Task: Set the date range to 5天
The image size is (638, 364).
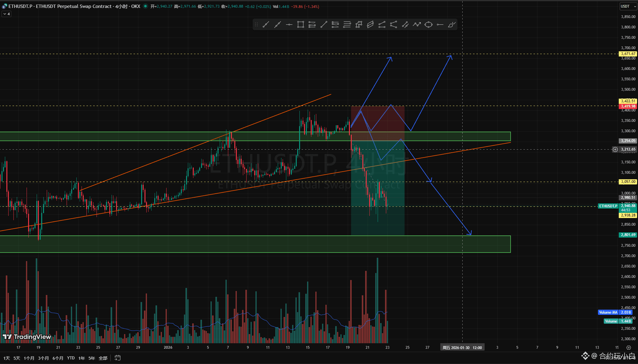Action: pyautogui.click(x=17, y=358)
